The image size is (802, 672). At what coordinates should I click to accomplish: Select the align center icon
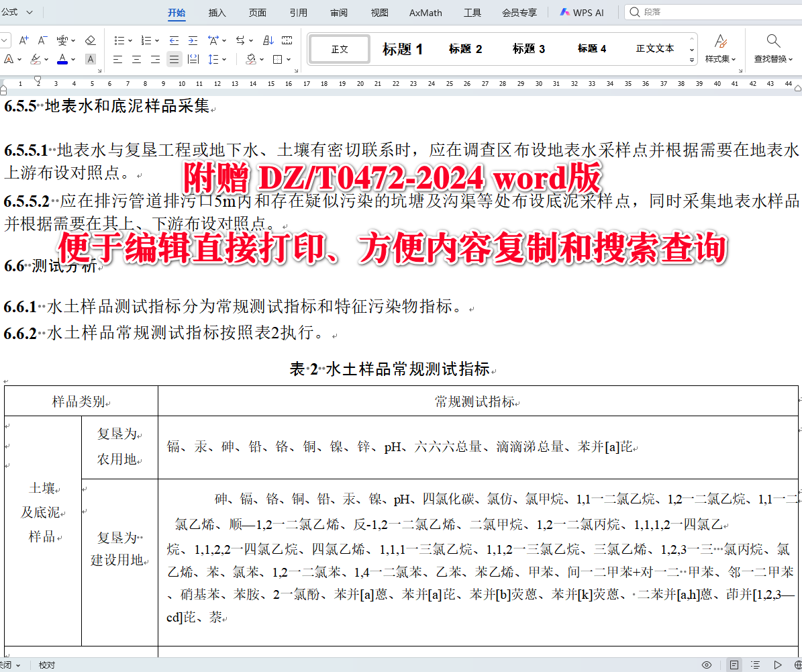tap(136, 60)
